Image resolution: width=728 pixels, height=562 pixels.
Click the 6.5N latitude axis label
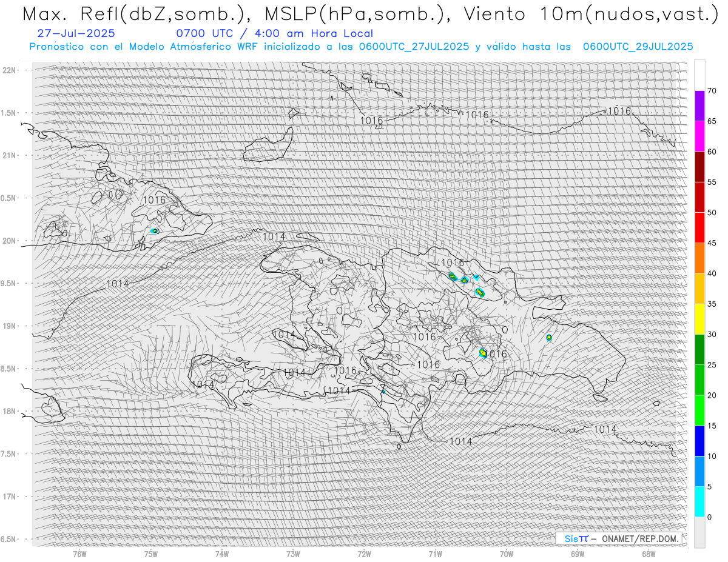coord(8,539)
